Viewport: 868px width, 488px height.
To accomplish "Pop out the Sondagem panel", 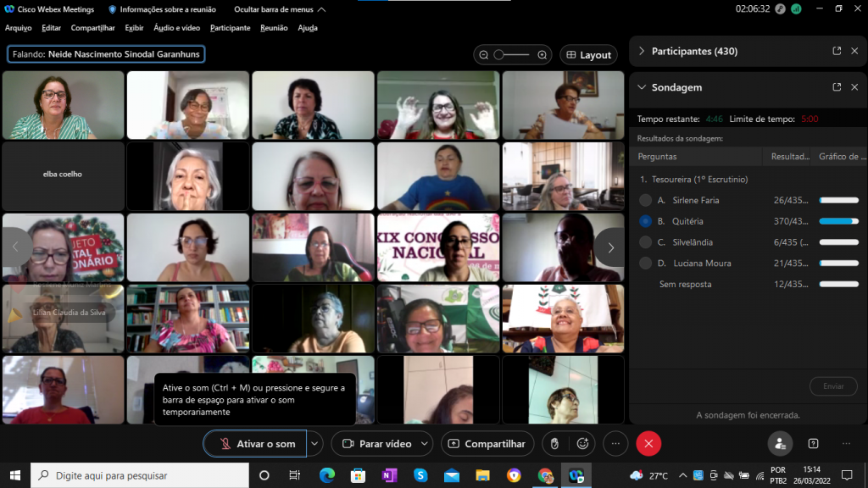I will click(837, 87).
